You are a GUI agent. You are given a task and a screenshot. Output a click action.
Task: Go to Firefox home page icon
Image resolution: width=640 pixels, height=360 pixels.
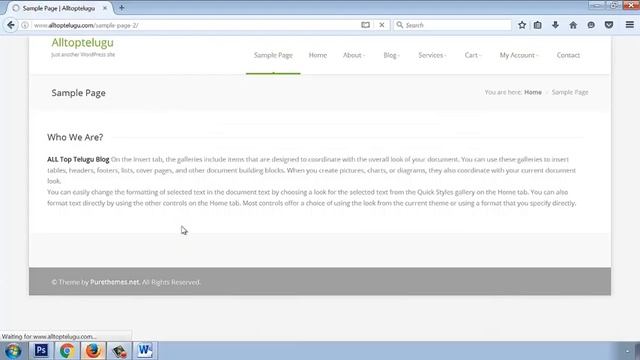pyautogui.click(x=573, y=25)
